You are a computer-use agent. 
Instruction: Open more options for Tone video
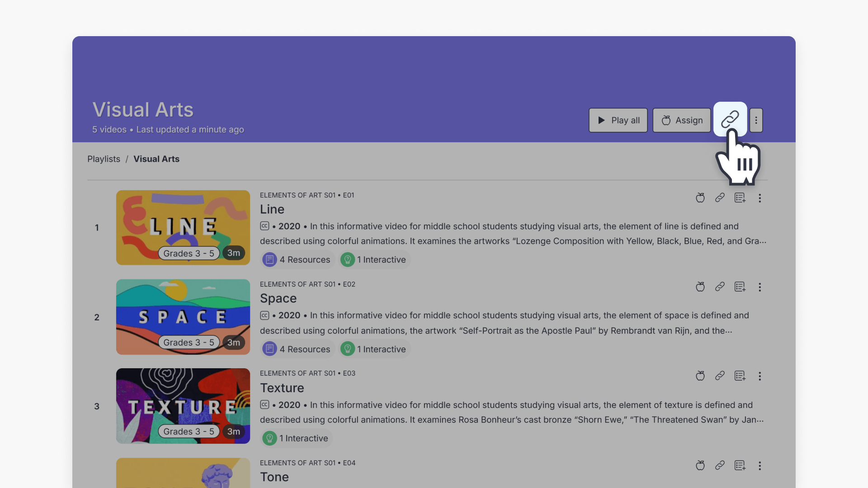(x=759, y=465)
